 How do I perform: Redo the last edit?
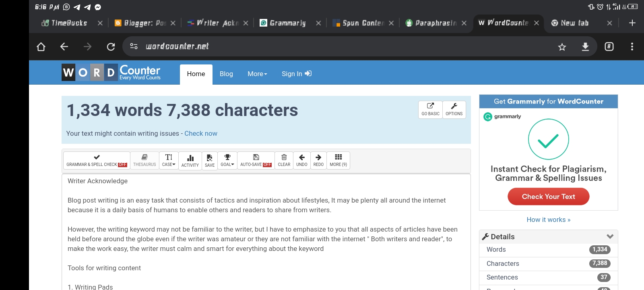318,160
